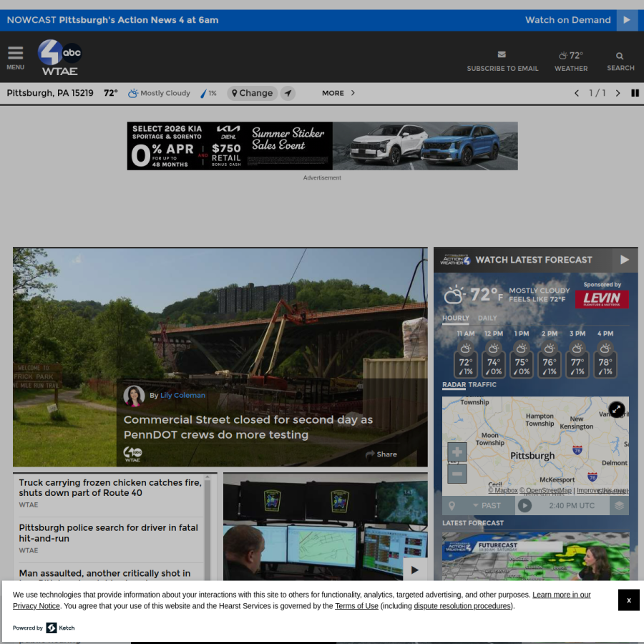644x644 pixels.
Task: Select the 12 PM hourly forecast
Action: click(x=493, y=354)
